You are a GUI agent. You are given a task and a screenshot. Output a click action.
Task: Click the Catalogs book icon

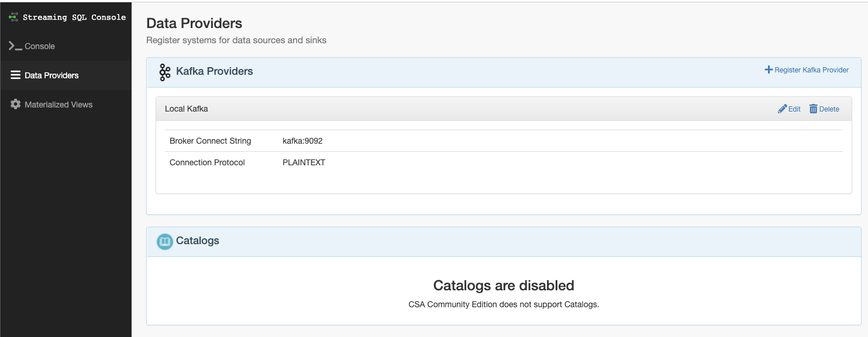165,241
